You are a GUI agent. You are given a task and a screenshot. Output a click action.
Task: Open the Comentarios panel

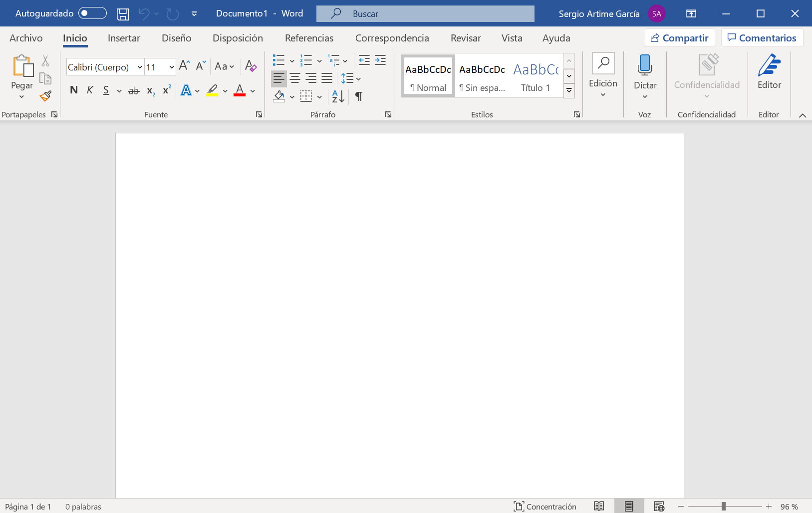click(x=761, y=37)
